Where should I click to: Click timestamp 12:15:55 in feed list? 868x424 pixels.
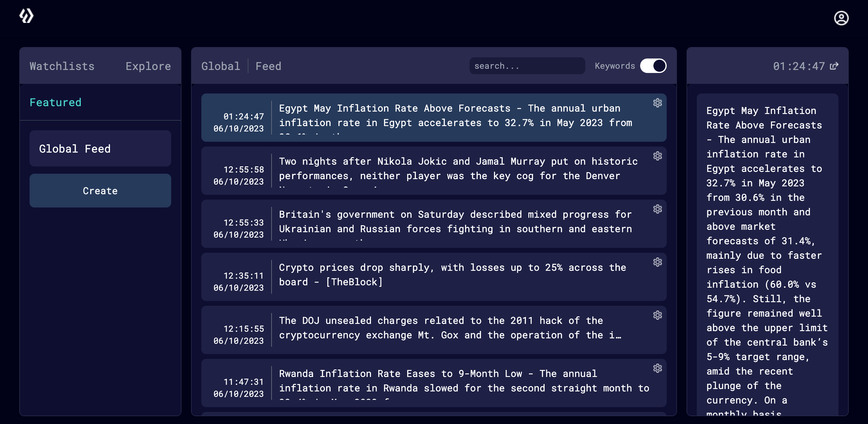pyautogui.click(x=244, y=329)
